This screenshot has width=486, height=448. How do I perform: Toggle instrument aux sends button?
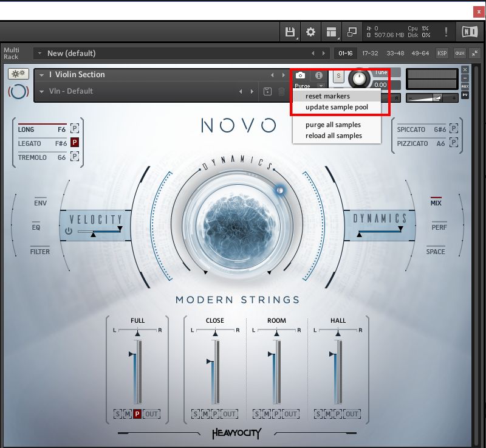[x=465, y=86]
